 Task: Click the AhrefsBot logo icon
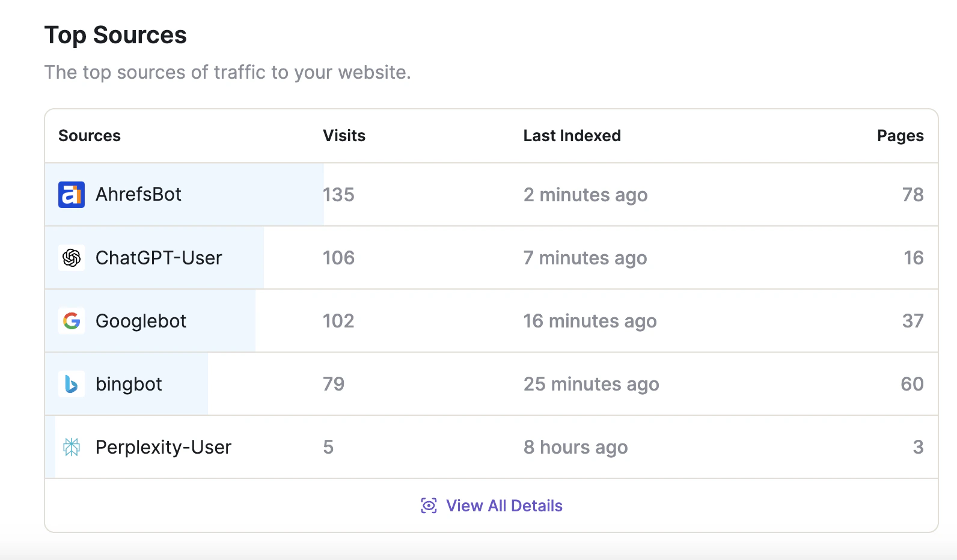pos(72,195)
